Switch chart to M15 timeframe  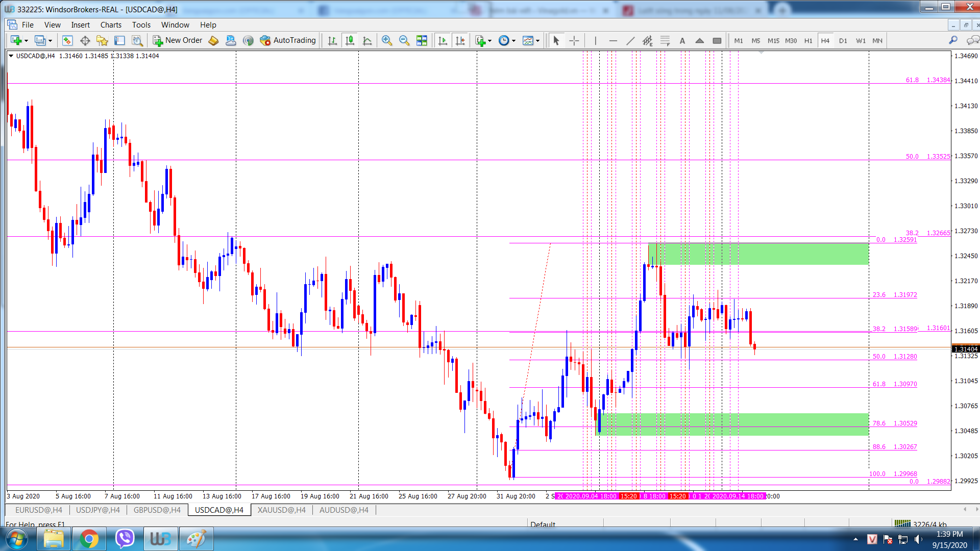(x=773, y=40)
